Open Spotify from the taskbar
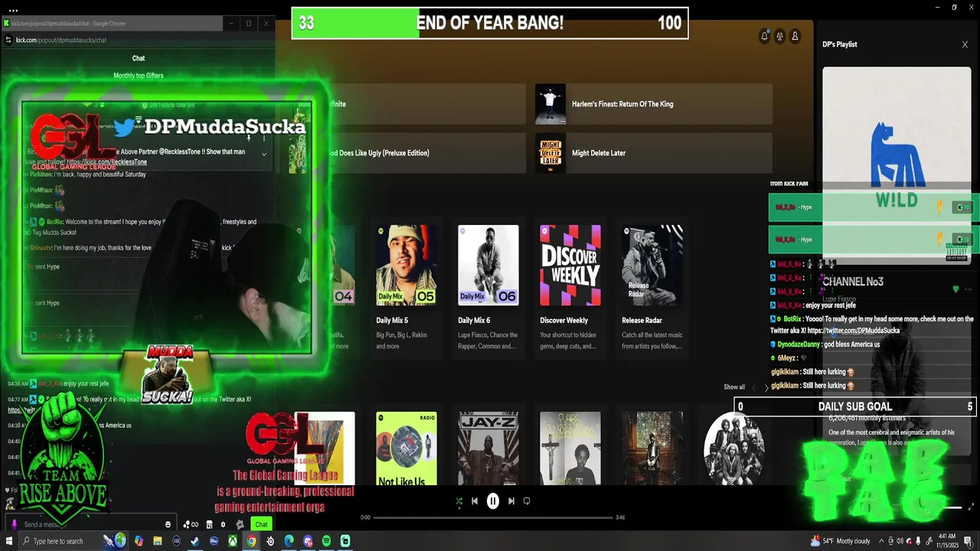The height and width of the screenshot is (551, 980). [x=326, y=541]
